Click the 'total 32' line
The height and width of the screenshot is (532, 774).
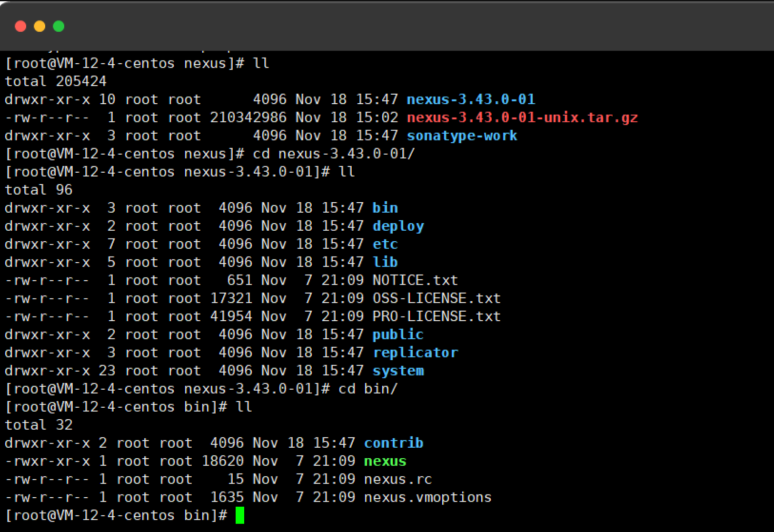(x=39, y=425)
